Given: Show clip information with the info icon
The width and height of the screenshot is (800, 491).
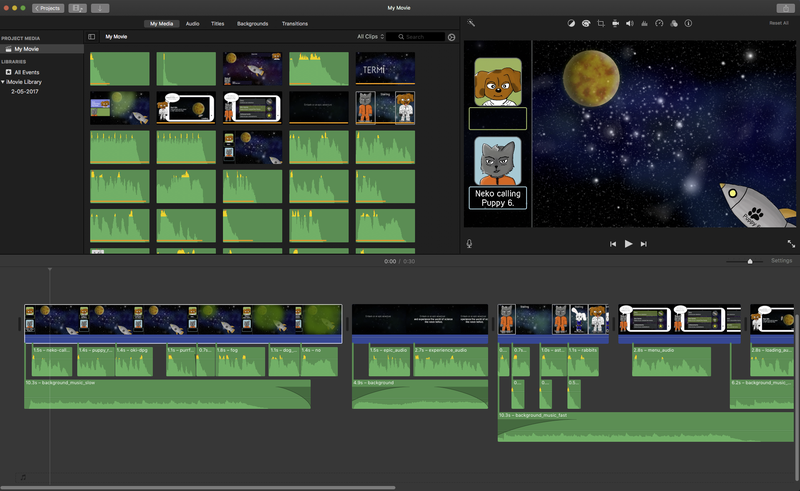Looking at the screenshot, I should tap(688, 23).
